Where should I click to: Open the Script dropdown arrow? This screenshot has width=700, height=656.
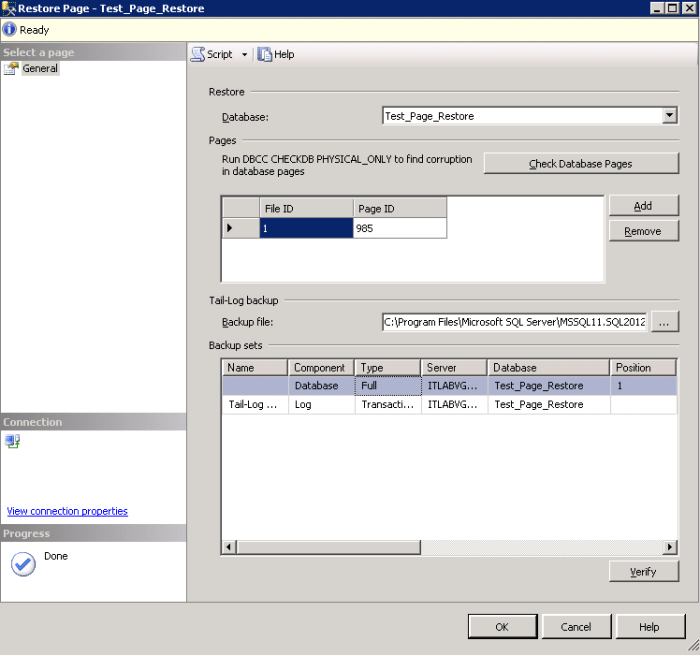pos(244,55)
